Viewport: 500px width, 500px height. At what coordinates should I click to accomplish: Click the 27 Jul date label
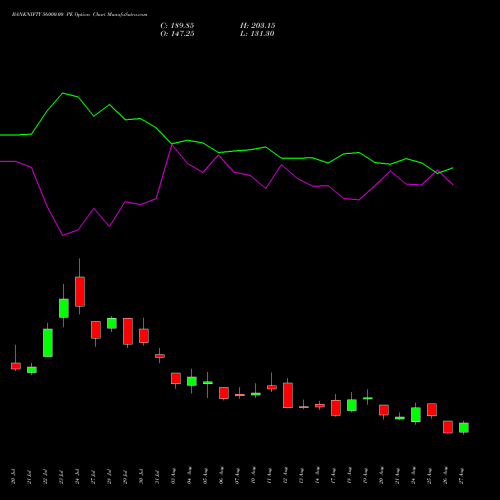(93, 476)
